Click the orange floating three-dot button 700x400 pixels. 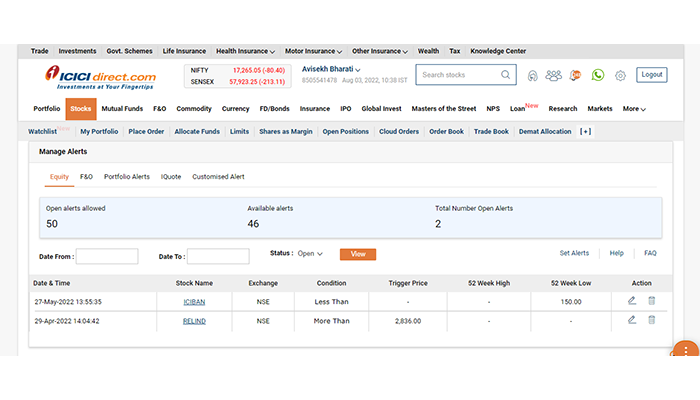coord(685,352)
